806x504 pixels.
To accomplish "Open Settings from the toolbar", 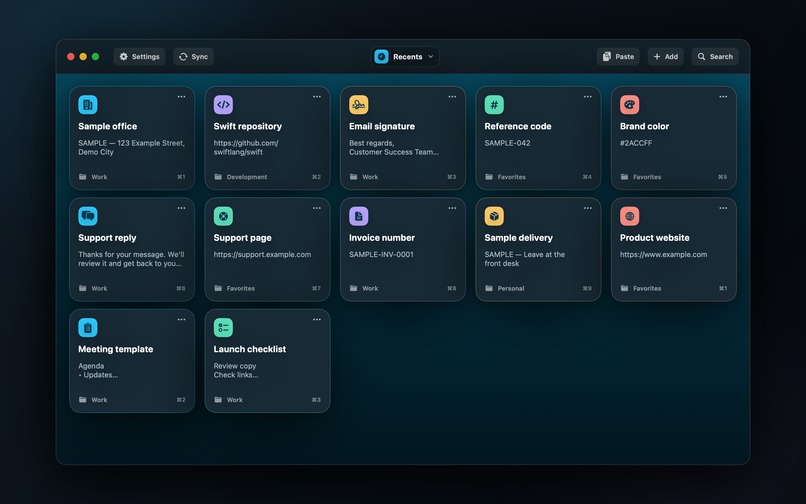I will click(x=139, y=57).
